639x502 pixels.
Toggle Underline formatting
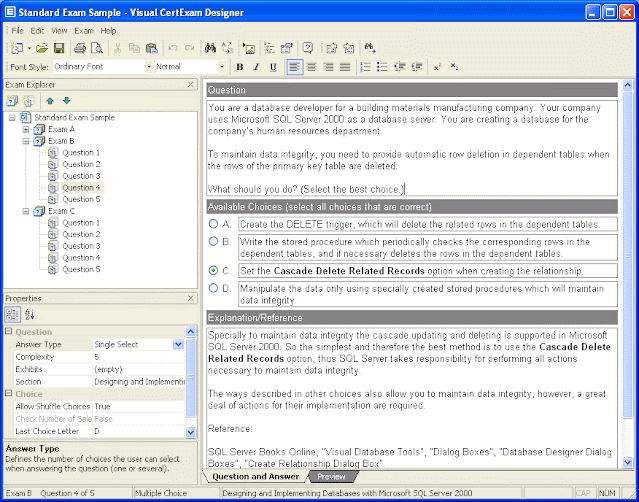pyautogui.click(x=273, y=67)
